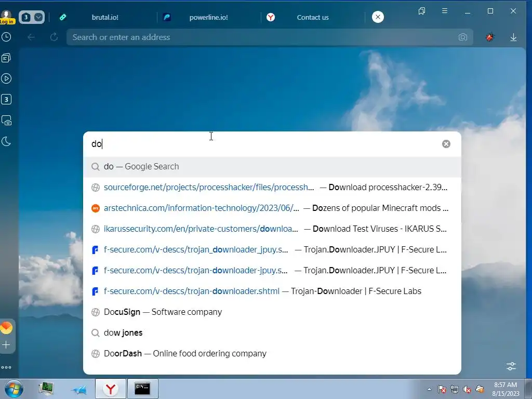
Task: Open the browser history clock icon
Action: 6,37
